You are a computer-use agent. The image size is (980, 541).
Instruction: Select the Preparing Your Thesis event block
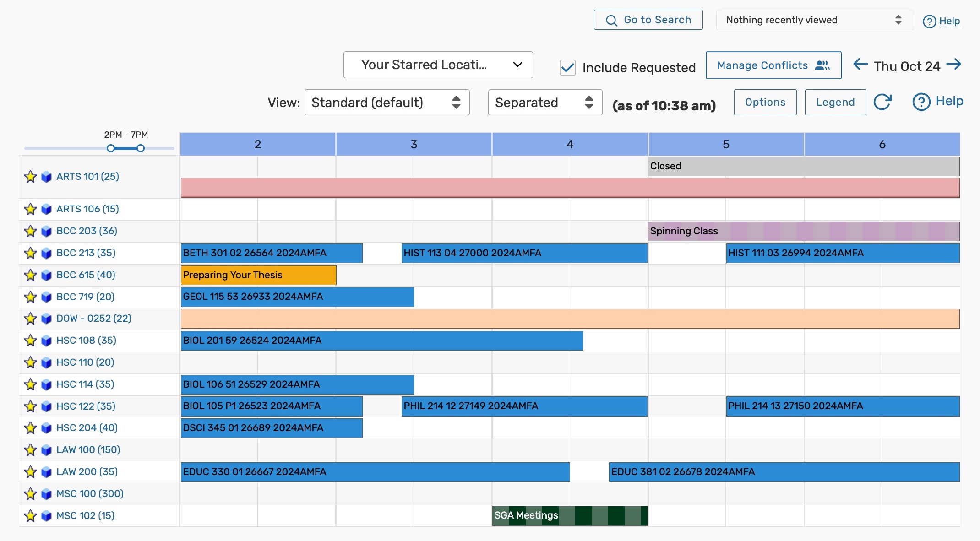pyautogui.click(x=258, y=275)
